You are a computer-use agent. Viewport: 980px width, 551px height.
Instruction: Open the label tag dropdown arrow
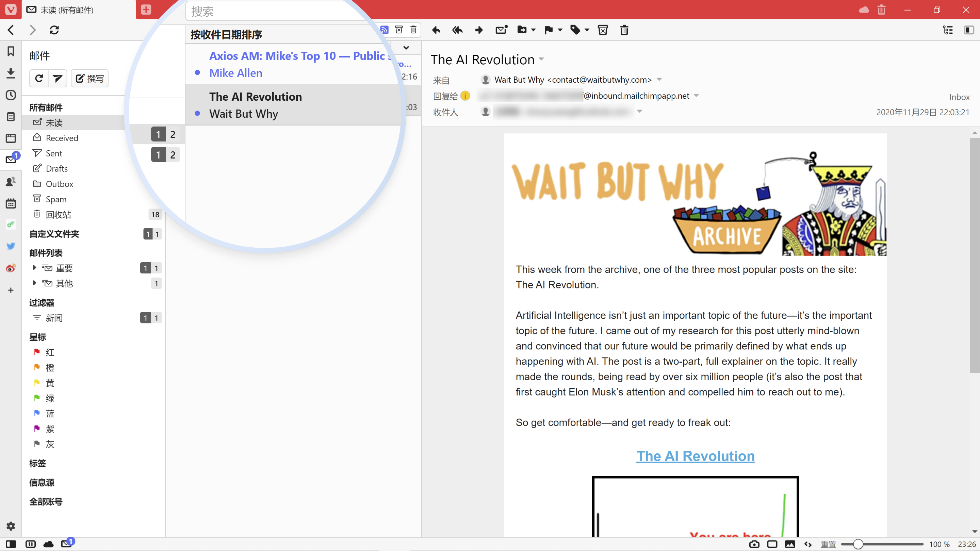click(x=587, y=30)
